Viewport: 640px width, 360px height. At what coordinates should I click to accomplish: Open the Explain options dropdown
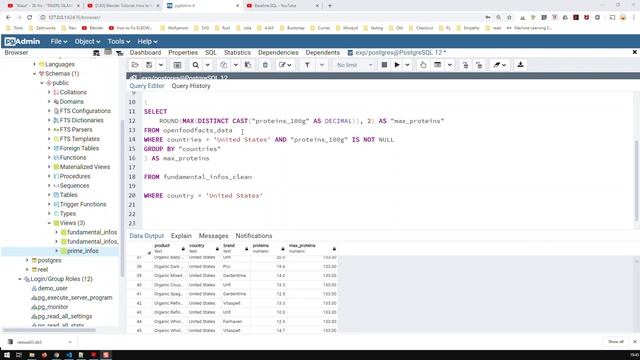point(449,65)
